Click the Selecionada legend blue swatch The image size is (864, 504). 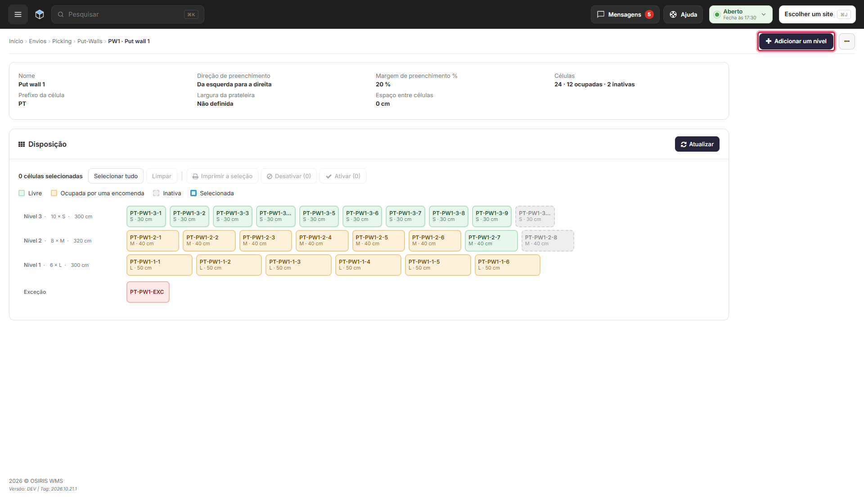[x=193, y=193]
